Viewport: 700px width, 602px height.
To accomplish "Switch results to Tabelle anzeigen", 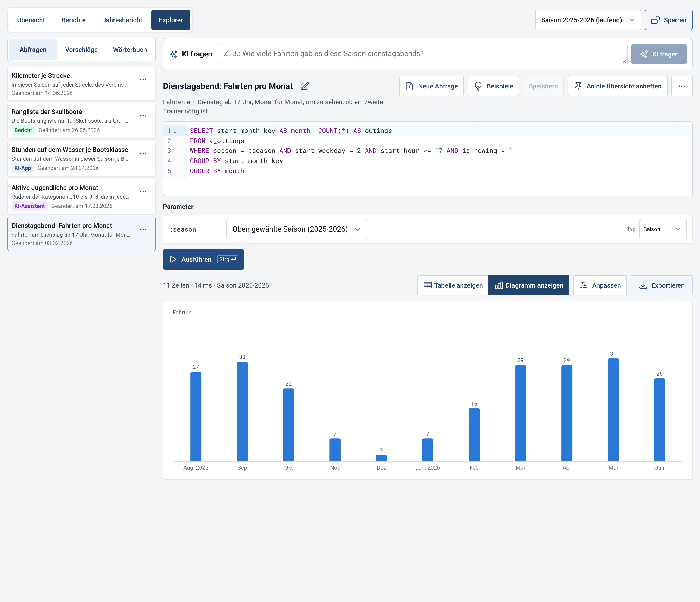I will pyautogui.click(x=453, y=285).
